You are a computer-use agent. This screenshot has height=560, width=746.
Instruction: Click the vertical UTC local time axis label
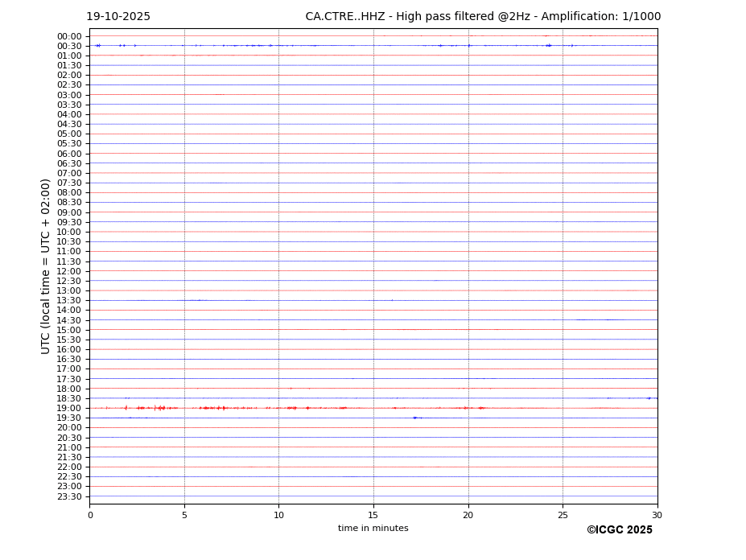pos(46,266)
